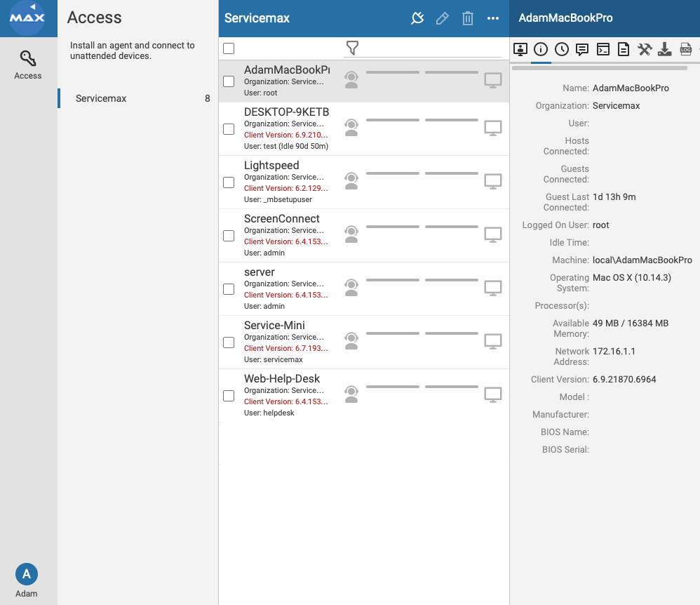
Task: Click the download-to-drive icon in detail tabs
Action: (665, 49)
